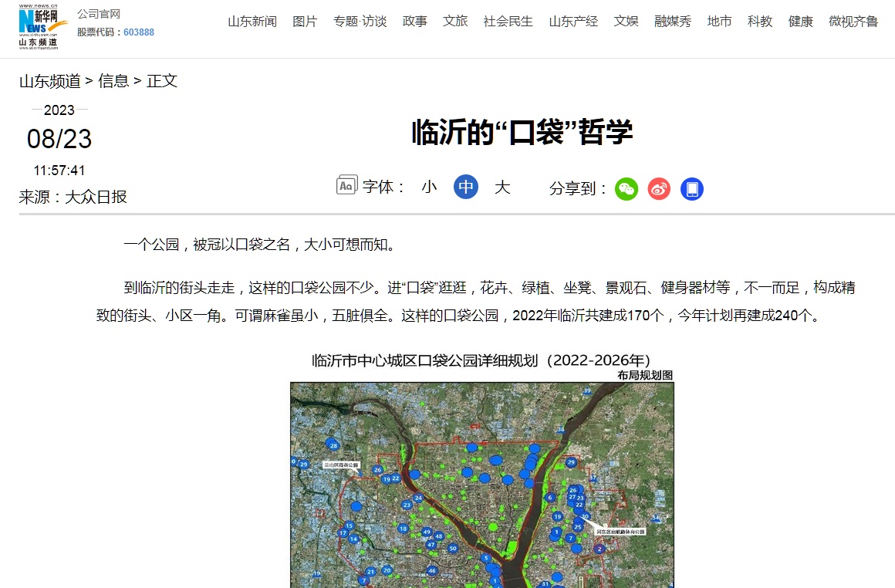
Task: Go to 山东频道 breadcrumb
Action: click(50, 81)
